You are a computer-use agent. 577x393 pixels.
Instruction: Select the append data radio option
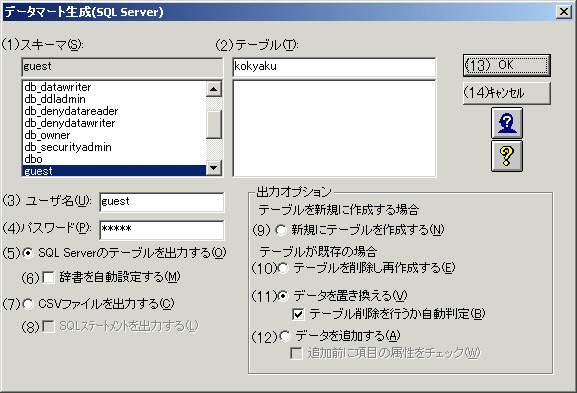(x=284, y=336)
